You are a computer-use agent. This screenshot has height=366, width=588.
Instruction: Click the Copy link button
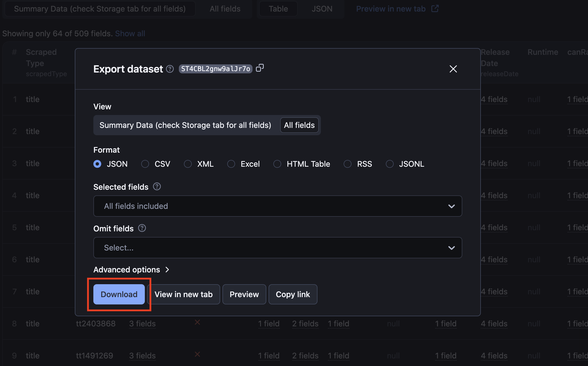[x=293, y=294]
